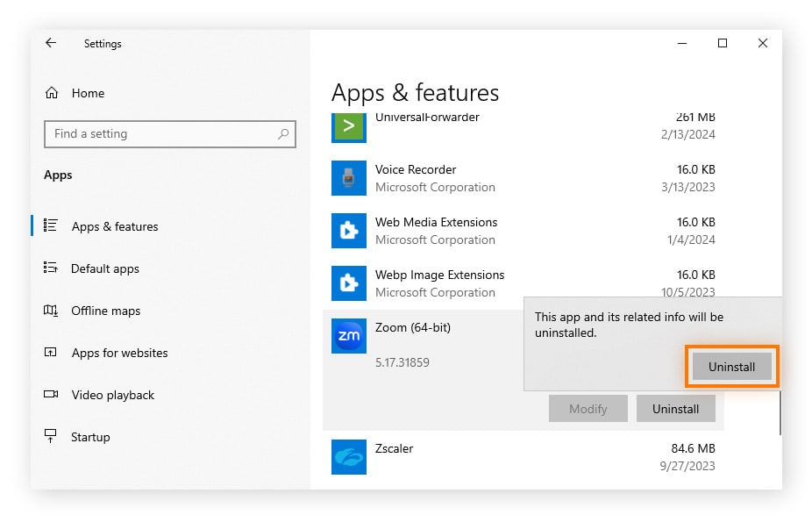
Task: Click the back arrow in Settings
Action: 51,43
